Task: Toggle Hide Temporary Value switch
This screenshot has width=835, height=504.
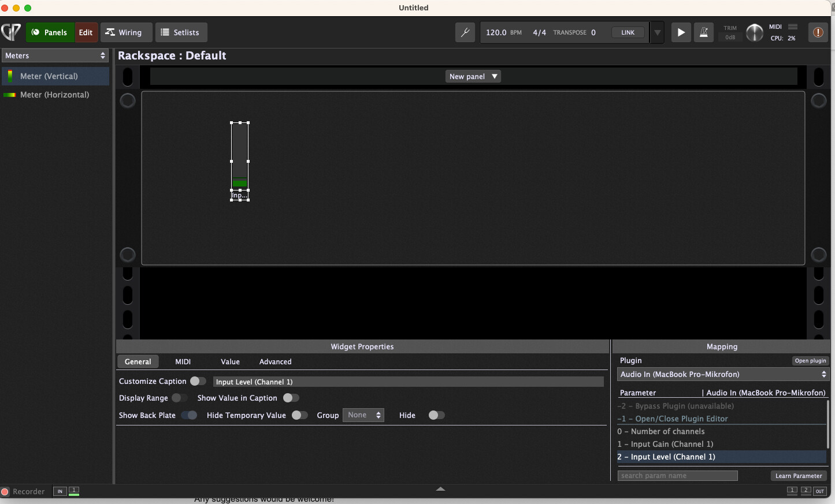Action: 299,415
